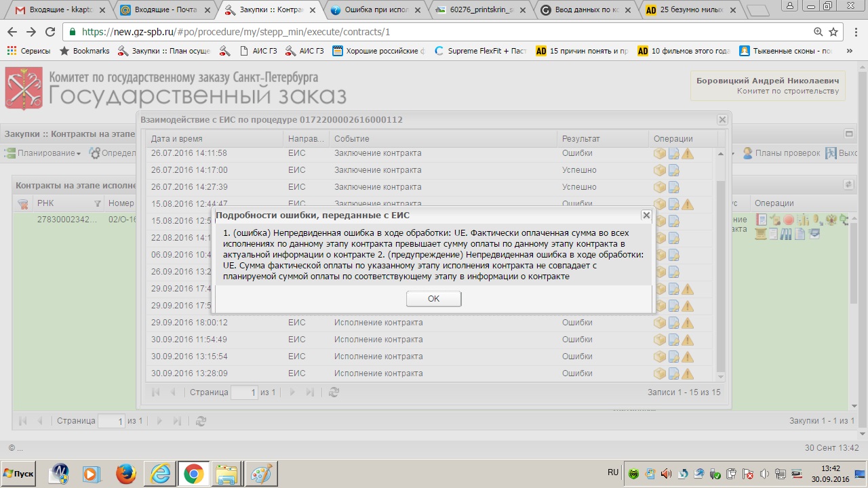Close the EIS interaction window
Screen dimensions: 868x488
[x=722, y=119]
